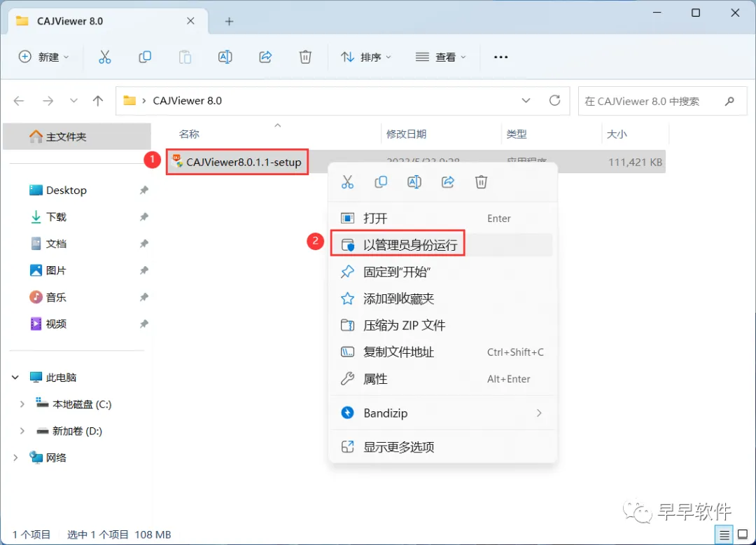Expand the 网络 tree node

point(15,457)
